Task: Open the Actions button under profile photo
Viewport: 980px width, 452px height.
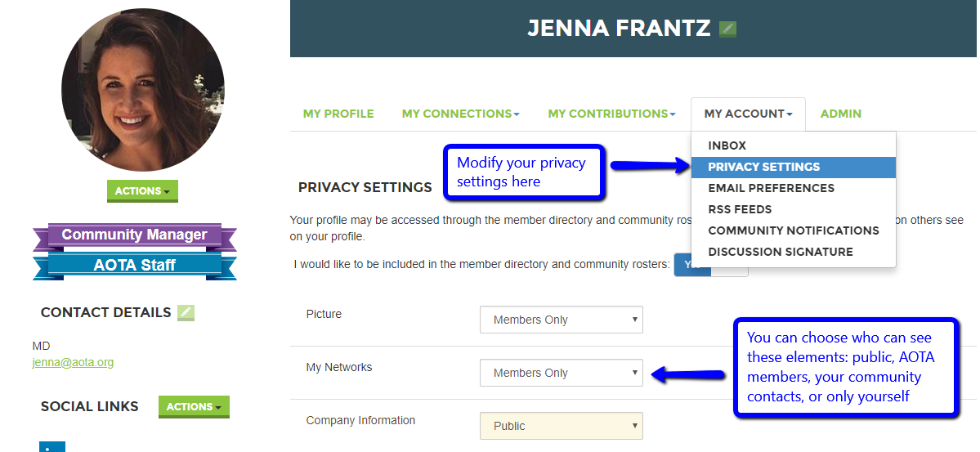Action: (x=142, y=191)
